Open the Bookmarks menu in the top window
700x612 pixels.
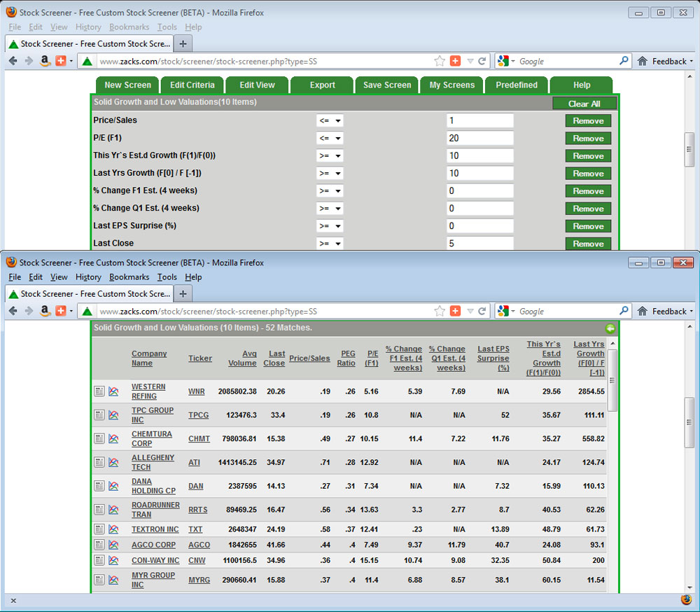pyautogui.click(x=129, y=27)
